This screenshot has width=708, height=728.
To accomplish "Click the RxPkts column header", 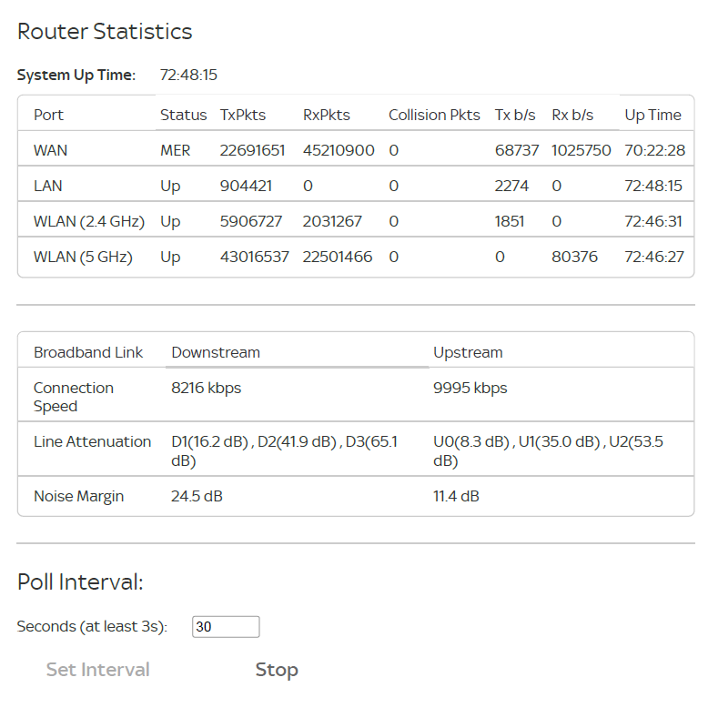I will click(x=327, y=115).
